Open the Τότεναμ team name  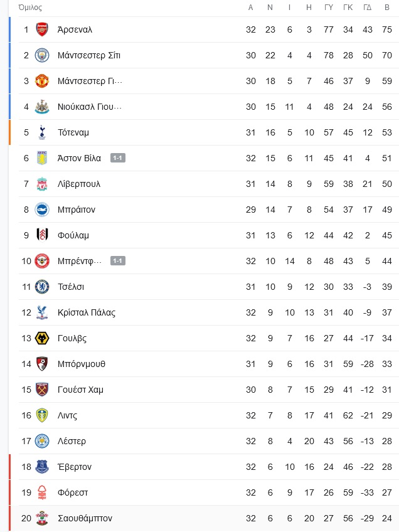tap(73, 132)
